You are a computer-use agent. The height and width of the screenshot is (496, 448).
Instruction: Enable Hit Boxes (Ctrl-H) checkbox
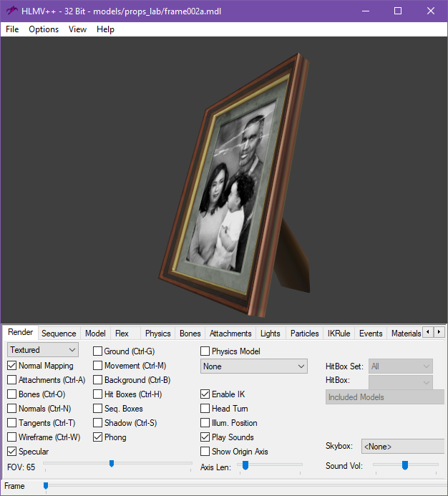(x=98, y=394)
